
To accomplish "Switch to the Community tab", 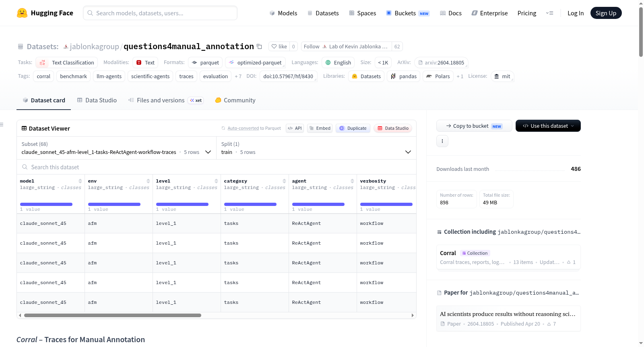I will tap(235, 100).
